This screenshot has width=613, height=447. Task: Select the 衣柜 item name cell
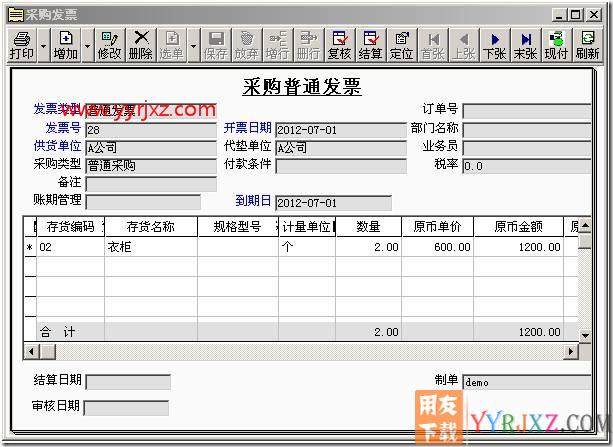[x=151, y=247]
